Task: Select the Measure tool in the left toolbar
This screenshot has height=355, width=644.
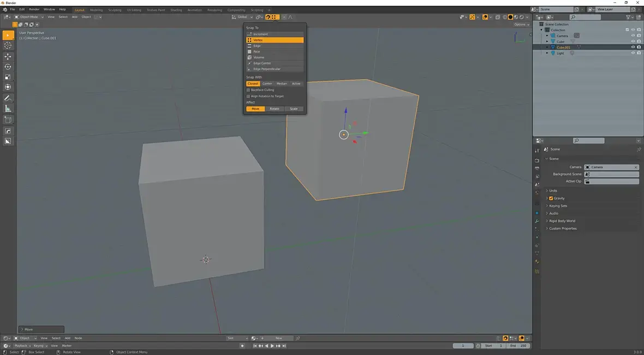Action: (x=8, y=109)
